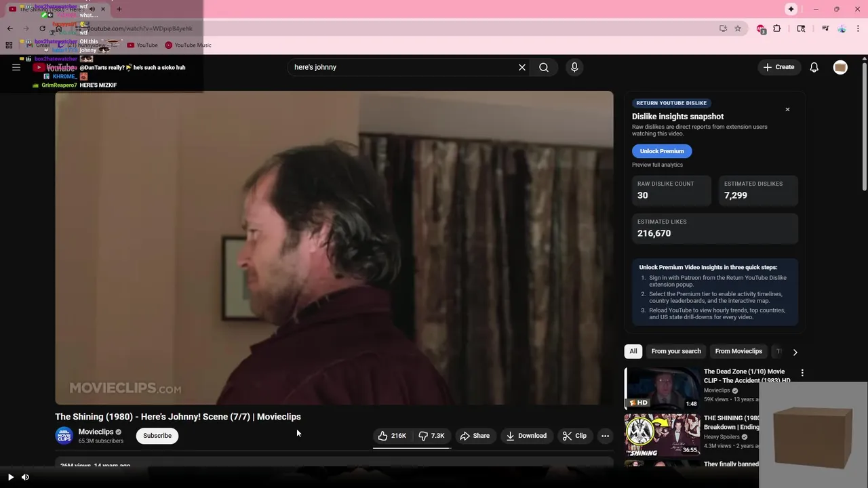The height and width of the screenshot is (488, 868).
Task: Clear the search text with the X icon
Action: coord(522,67)
